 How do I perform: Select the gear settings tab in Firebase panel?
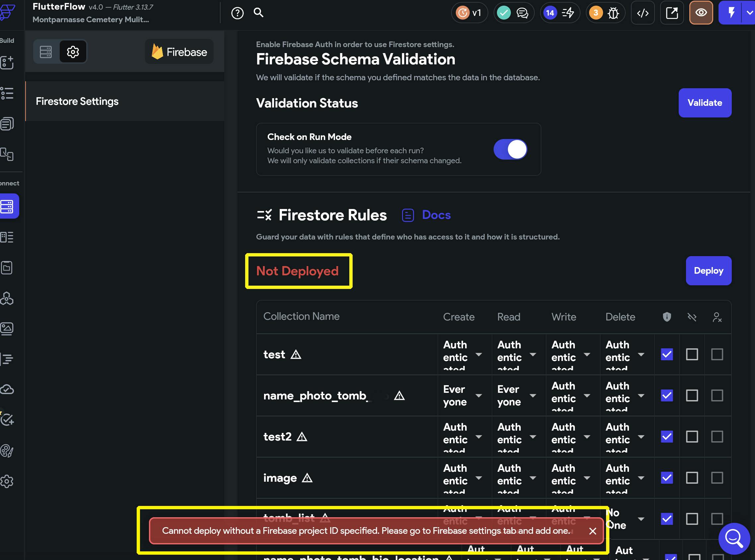73,52
